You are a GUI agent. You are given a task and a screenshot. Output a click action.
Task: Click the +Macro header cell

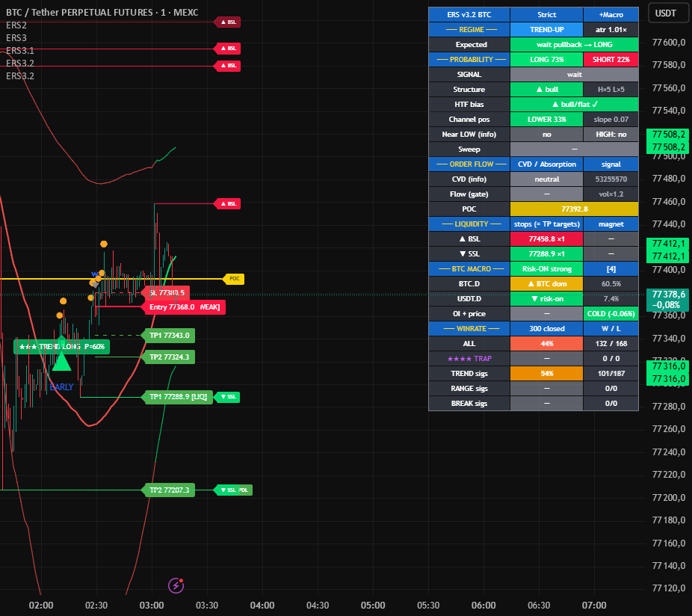[611, 14]
